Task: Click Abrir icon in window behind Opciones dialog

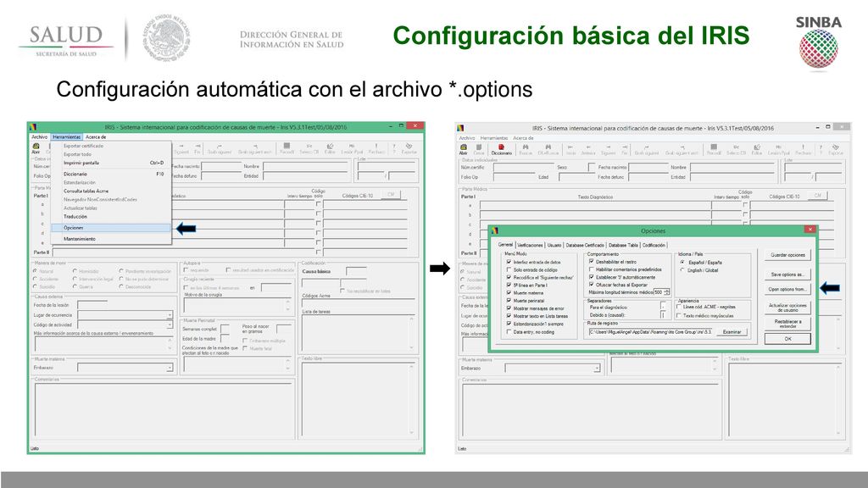Action: pos(464,149)
